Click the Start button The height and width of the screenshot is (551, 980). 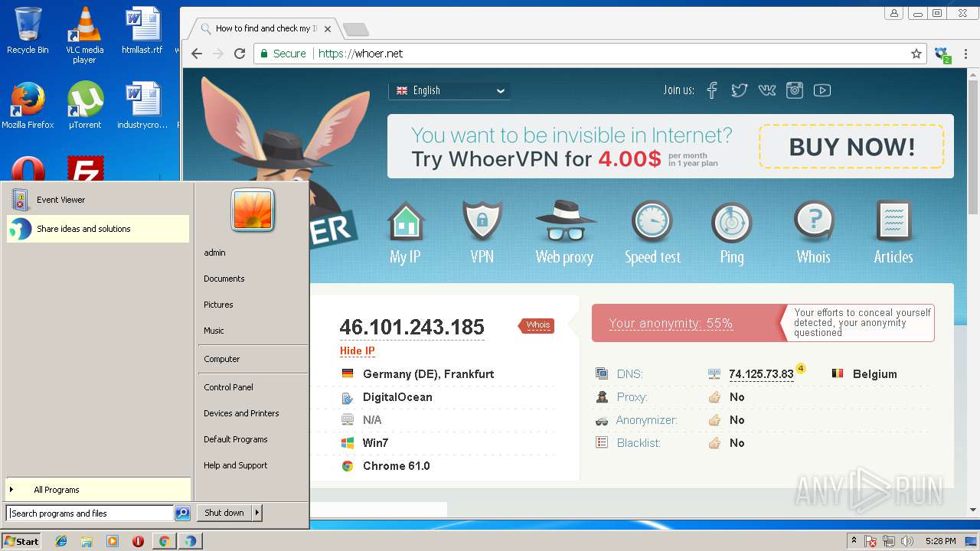pos(21,541)
